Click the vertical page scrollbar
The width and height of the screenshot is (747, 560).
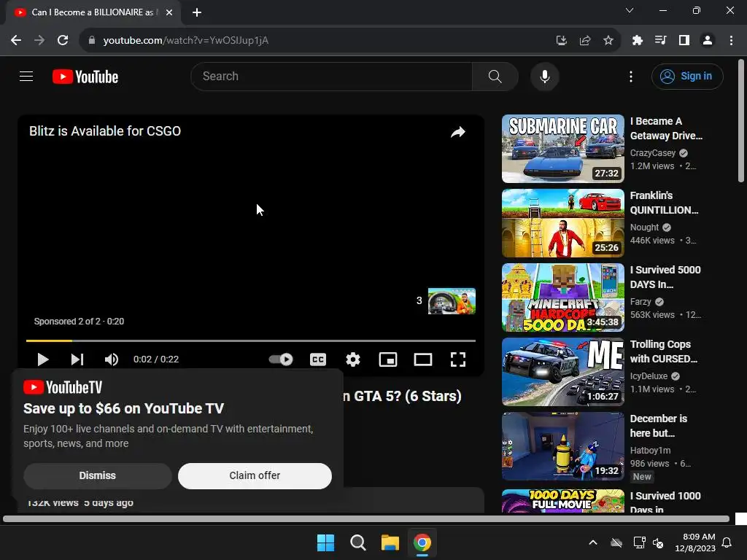point(741,120)
